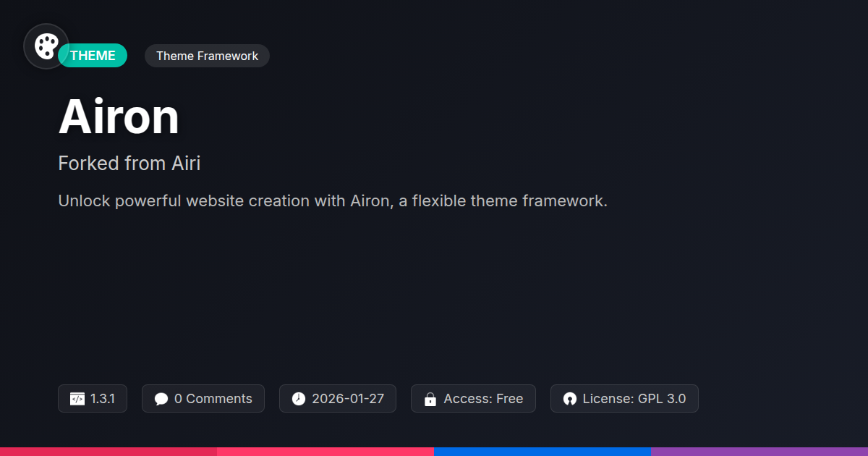Click the palette theme icon

[x=46, y=46]
